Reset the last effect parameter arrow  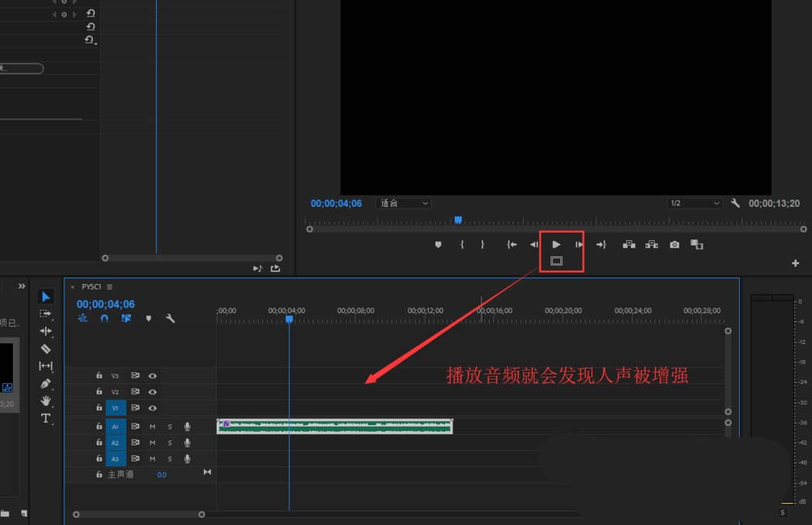pos(91,40)
